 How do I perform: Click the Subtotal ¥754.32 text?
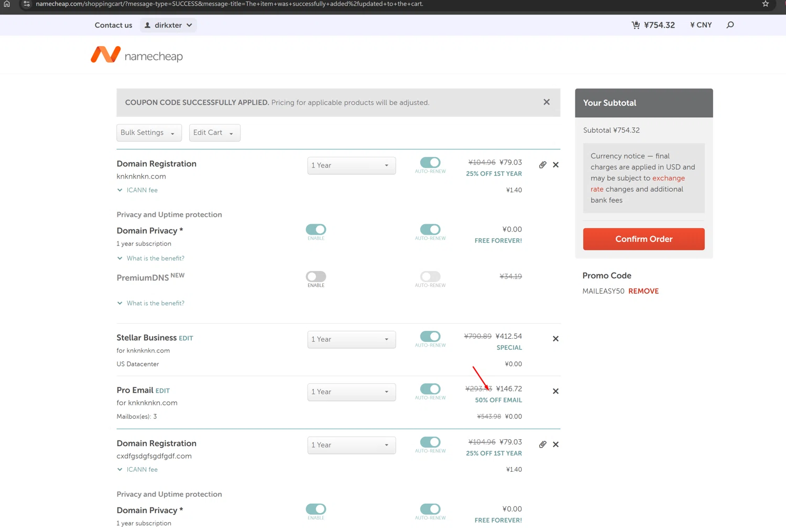point(612,130)
